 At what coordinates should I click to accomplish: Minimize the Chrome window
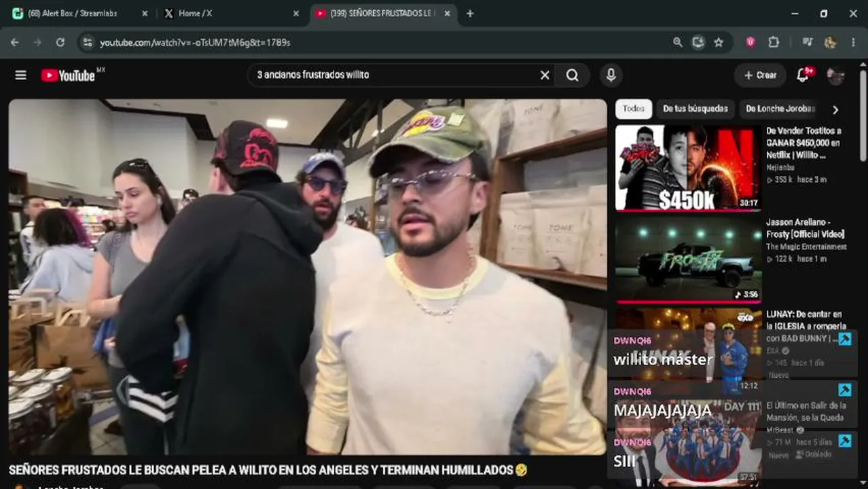795,14
